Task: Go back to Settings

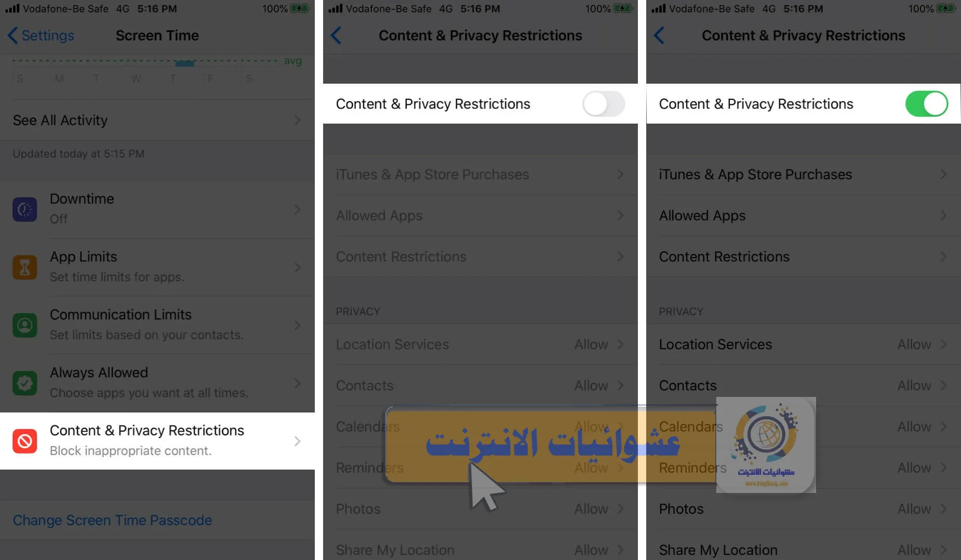Action: click(x=41, y=35)
